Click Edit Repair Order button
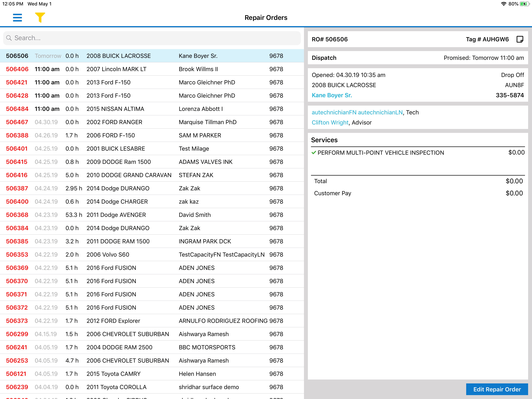532x399 pixels. (x=497, y=389)
